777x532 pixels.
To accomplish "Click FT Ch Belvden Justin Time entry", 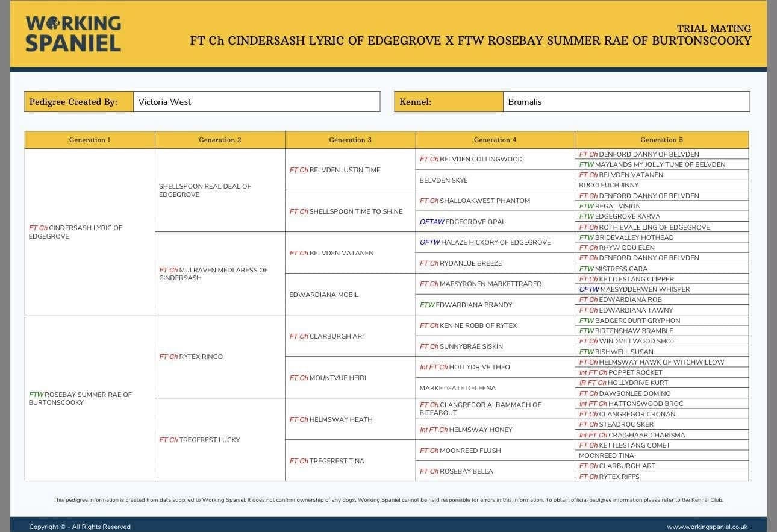I will pos(335,170).
